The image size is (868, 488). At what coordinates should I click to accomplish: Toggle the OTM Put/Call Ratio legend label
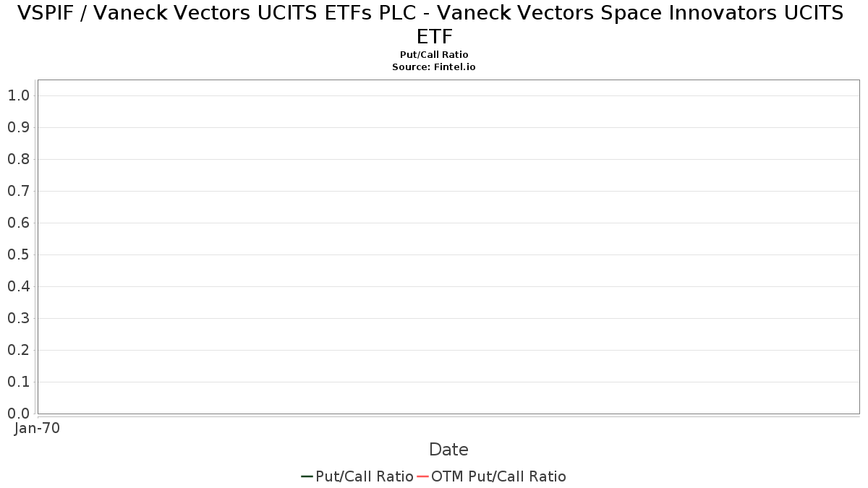point(498,476)
